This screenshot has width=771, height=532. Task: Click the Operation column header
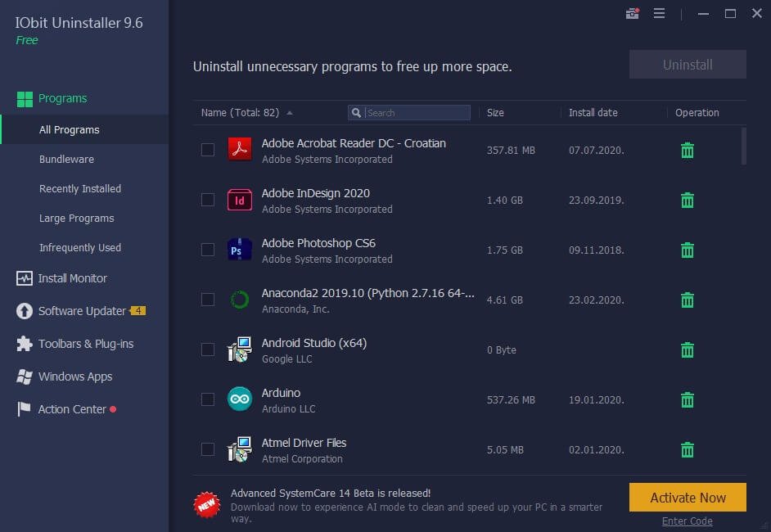[x=697, y=113]
